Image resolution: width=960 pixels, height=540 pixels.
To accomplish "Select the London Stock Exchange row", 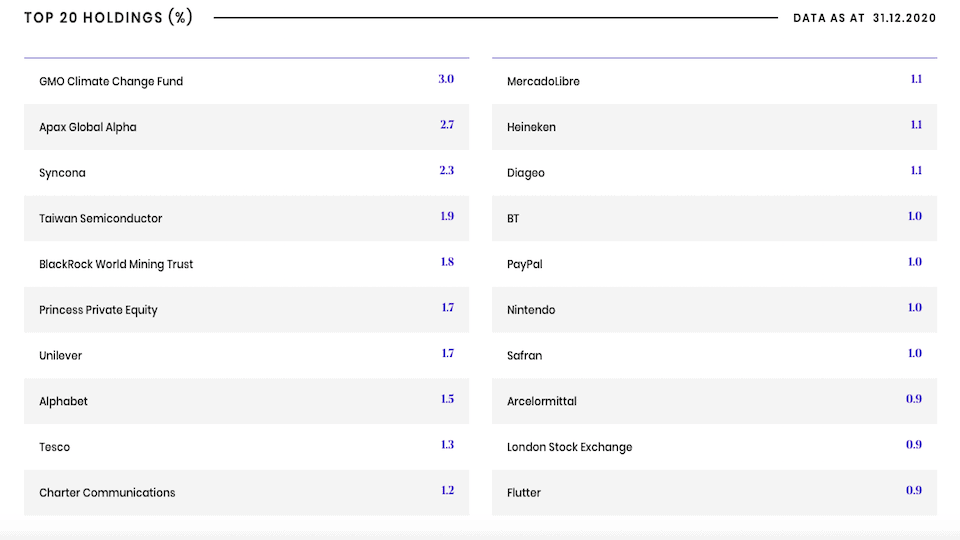I will [569, 447].
